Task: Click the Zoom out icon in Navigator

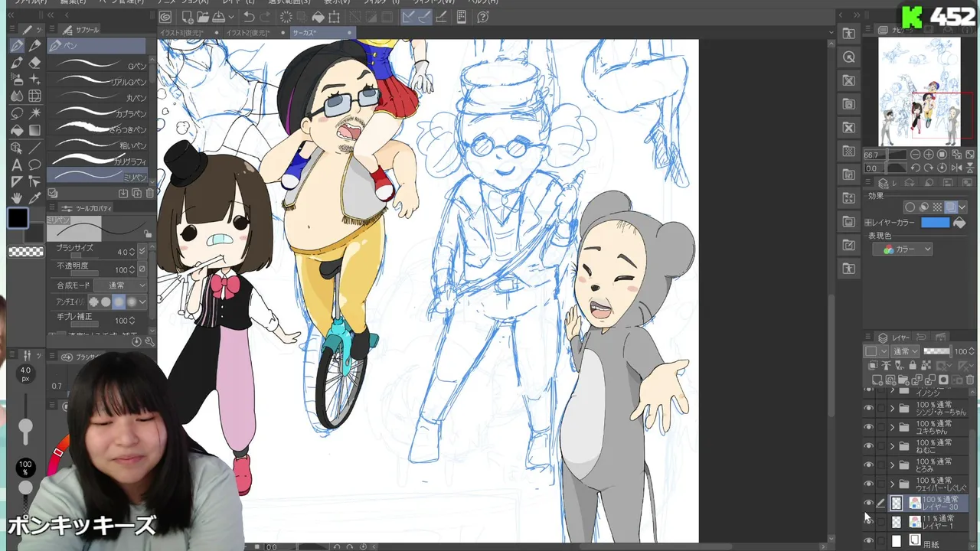Action: [x=916, y=155]
